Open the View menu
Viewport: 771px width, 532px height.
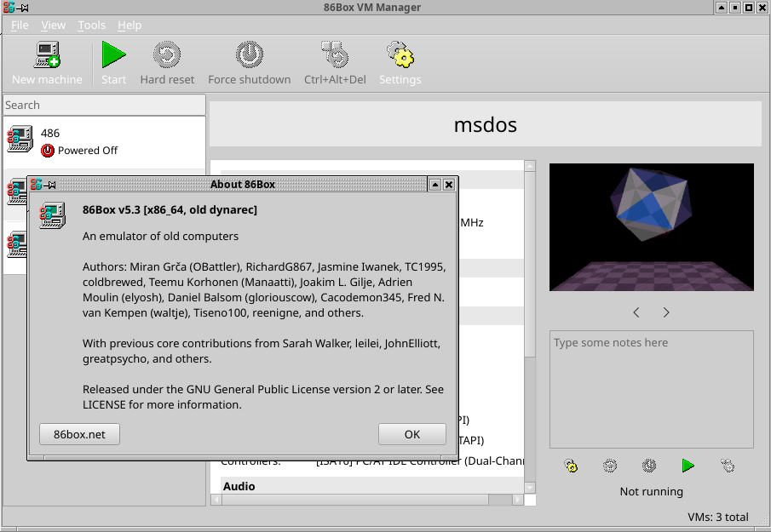tap(53, 25)
